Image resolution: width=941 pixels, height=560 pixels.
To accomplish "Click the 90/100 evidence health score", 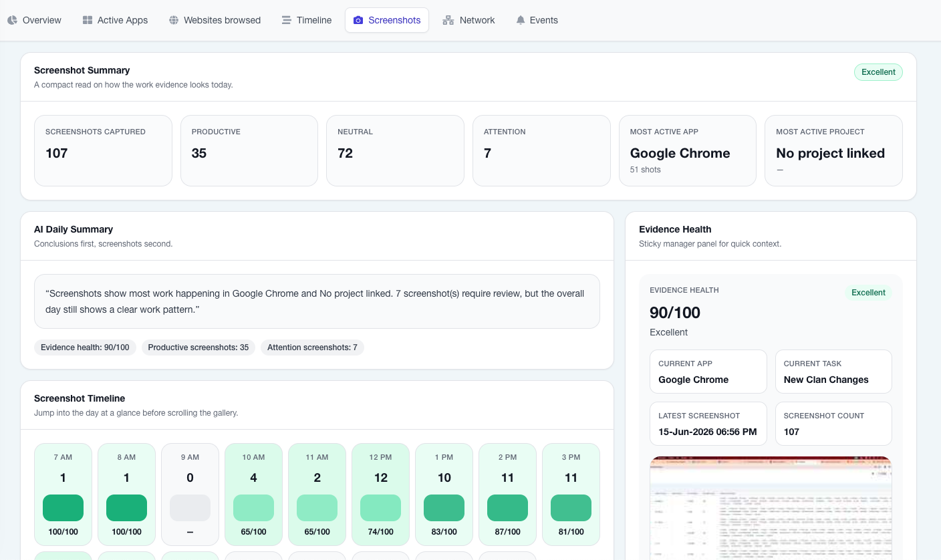I will pyautogui.click(x=675, y=313).
